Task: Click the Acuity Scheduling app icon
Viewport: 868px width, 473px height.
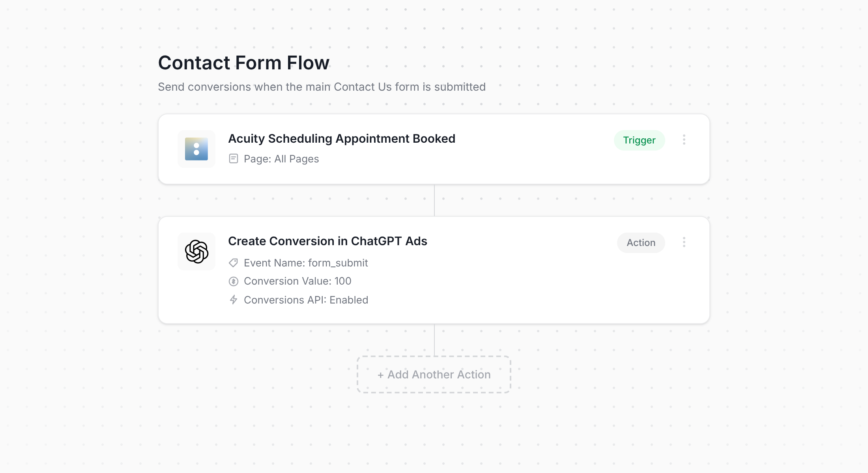Action: [x=196, y=149]
